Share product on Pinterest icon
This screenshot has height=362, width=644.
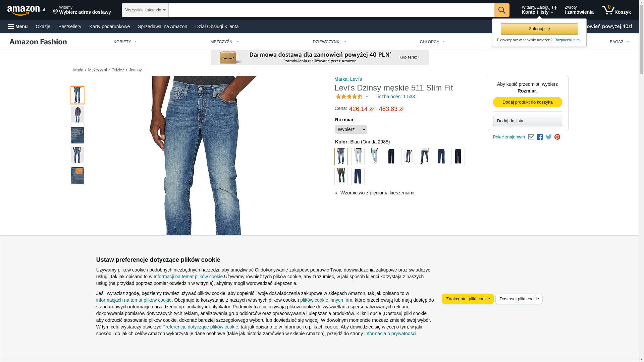(x=557, y=137)
